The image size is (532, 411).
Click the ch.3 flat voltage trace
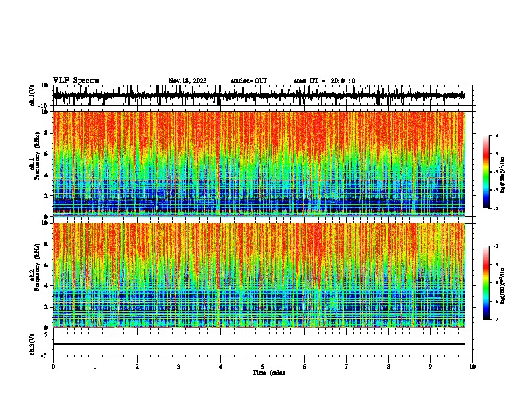click(x=259, y=344)
